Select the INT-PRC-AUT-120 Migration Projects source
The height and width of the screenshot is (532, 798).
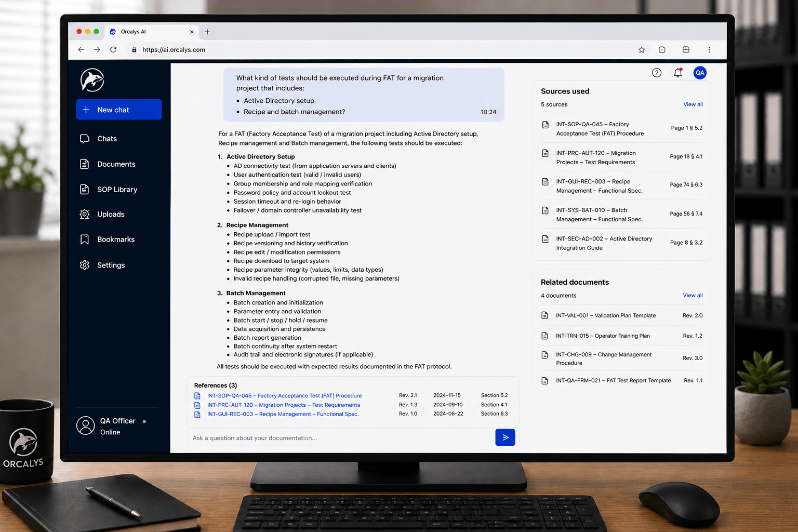621,157
